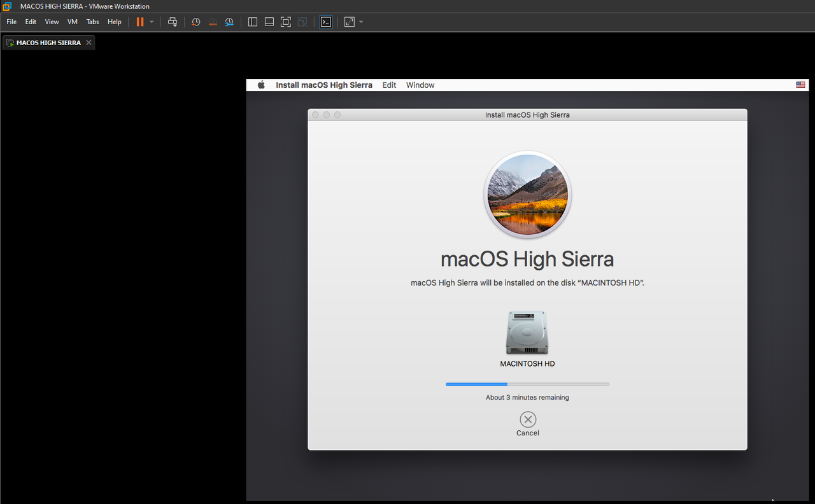Open the snapshot manager
The width and height of the screenshot is (815, 504).
(229, 22)
